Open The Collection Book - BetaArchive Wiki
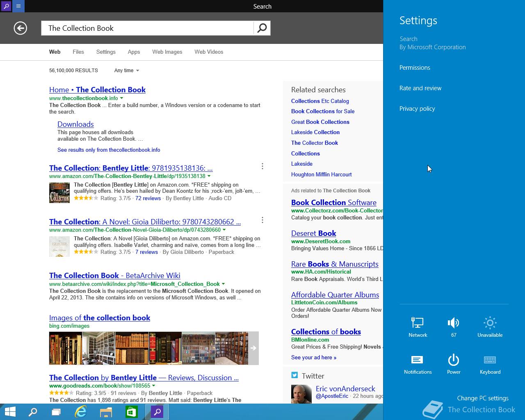The height and width of the screenshot is (420, 525). 115,276
